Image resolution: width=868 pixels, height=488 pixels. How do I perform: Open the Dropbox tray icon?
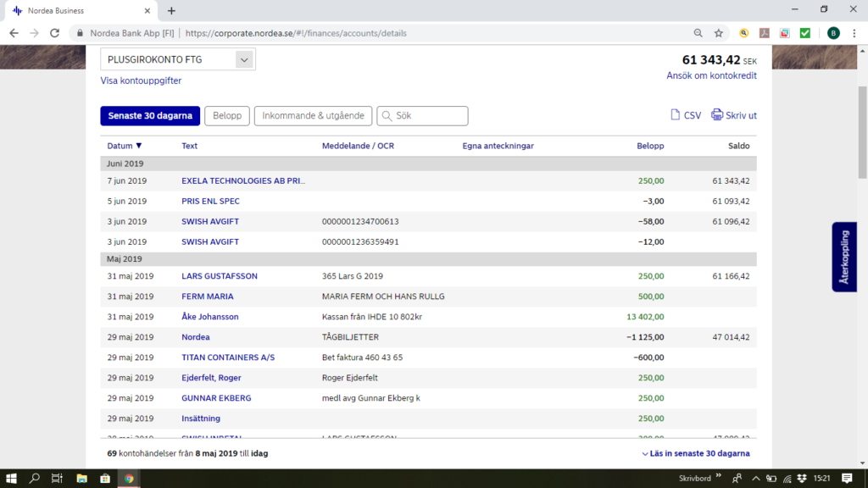click(802, 479)
